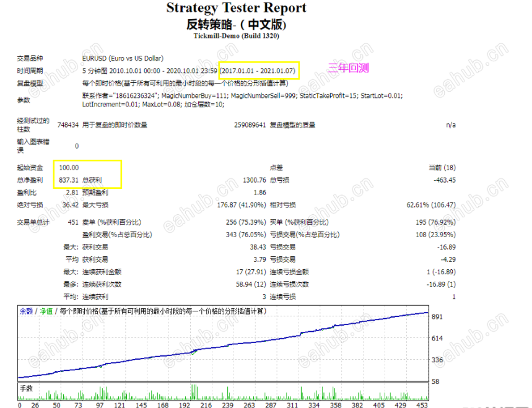Click average profit trade value 3.79

259,260
